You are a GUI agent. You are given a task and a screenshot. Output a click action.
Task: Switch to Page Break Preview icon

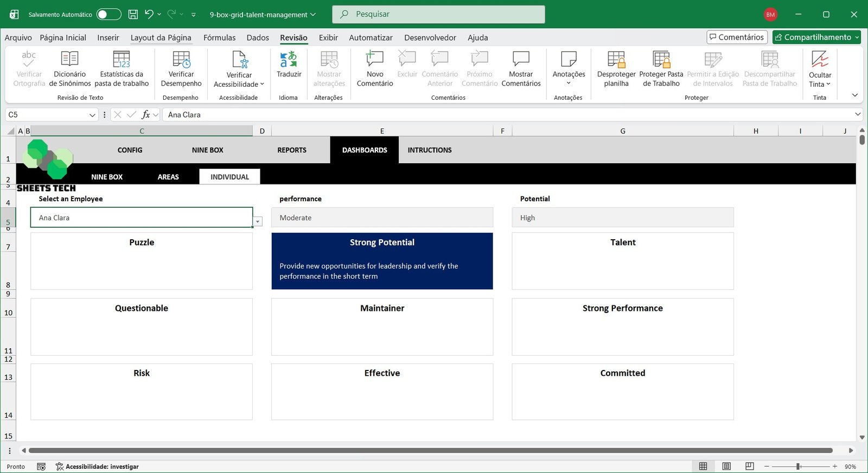click(x=750, y=466)
